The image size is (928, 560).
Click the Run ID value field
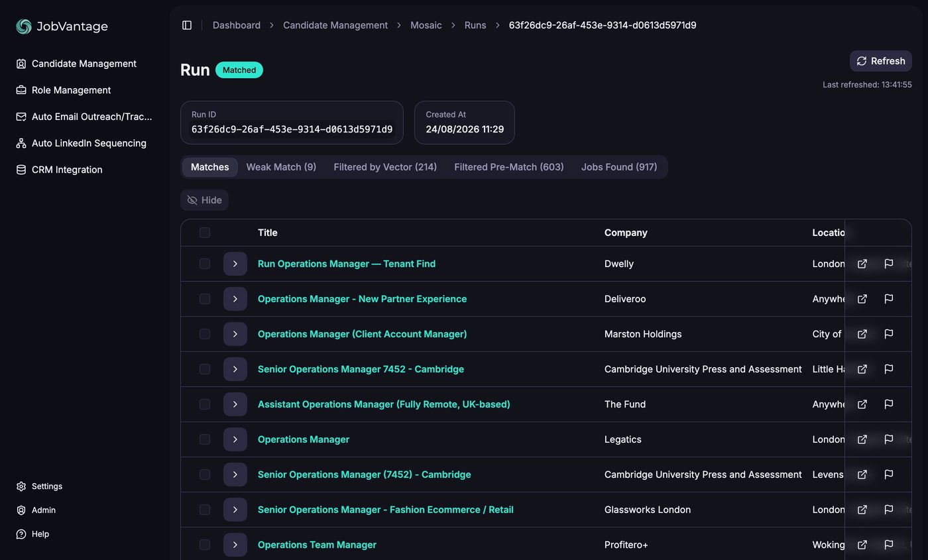click(x=292, y=129)
